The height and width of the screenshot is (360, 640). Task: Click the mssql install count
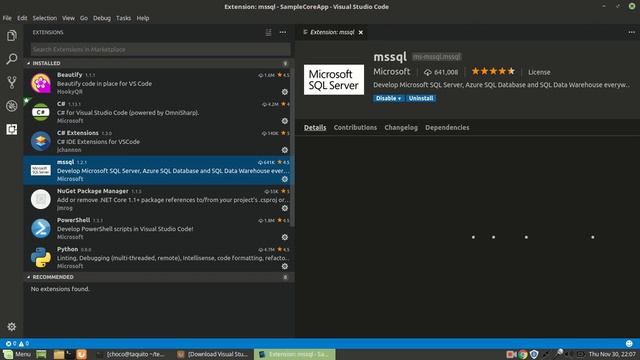441,72
